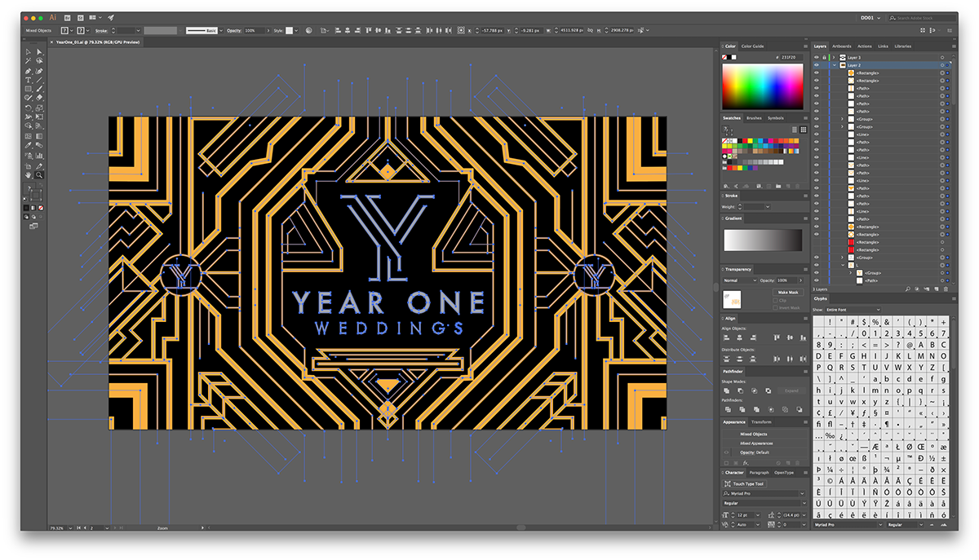Select the Artboard tool
This screenshot has height=560, width=979.
coord(29,166)
